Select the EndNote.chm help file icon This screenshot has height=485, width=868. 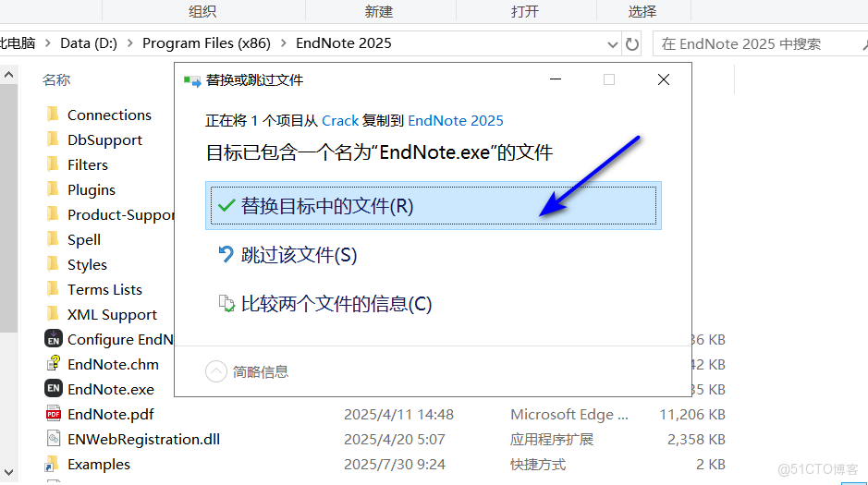point(53,363)
